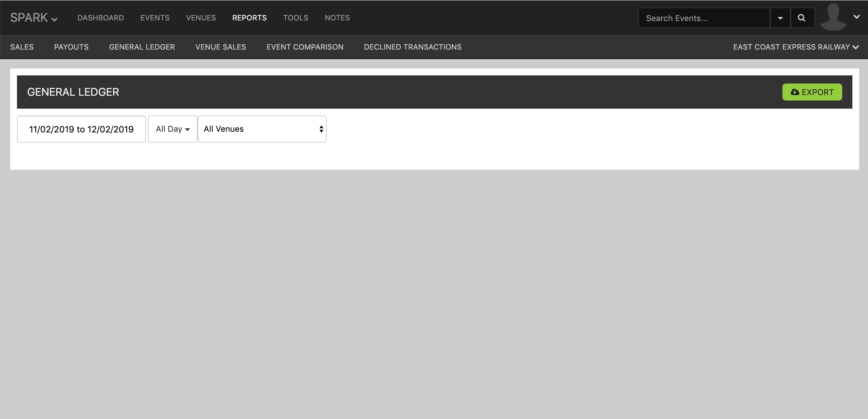Click the user avatar profile icon
This screenshot has height=419, width=868.
pos(833,17)
